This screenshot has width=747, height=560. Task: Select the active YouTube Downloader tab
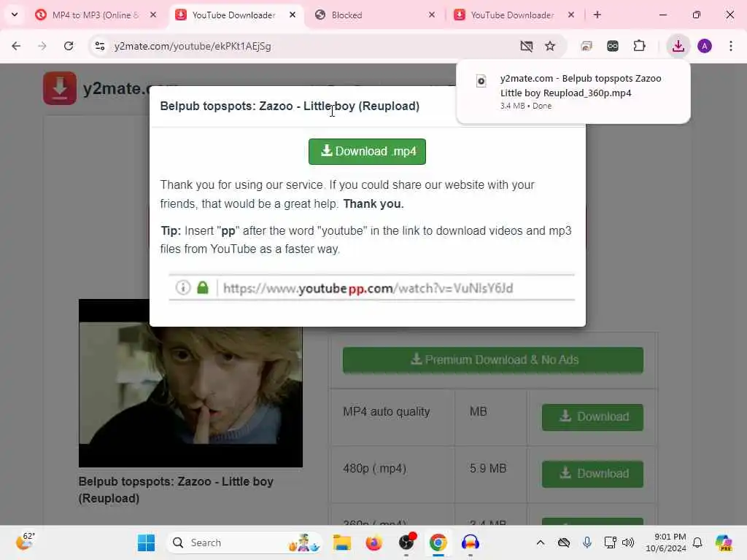click(x=233, y=15)
